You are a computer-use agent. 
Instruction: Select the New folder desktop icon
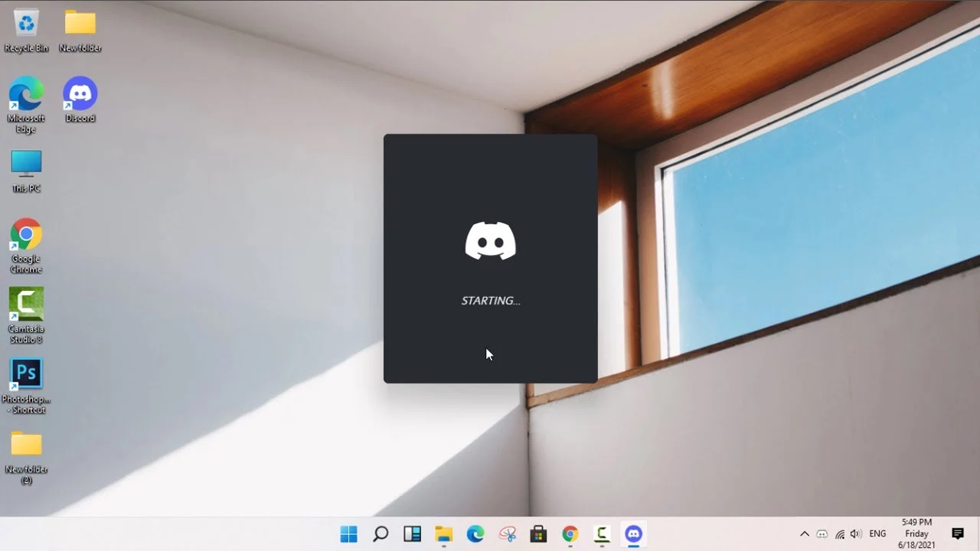coord(80,31)
